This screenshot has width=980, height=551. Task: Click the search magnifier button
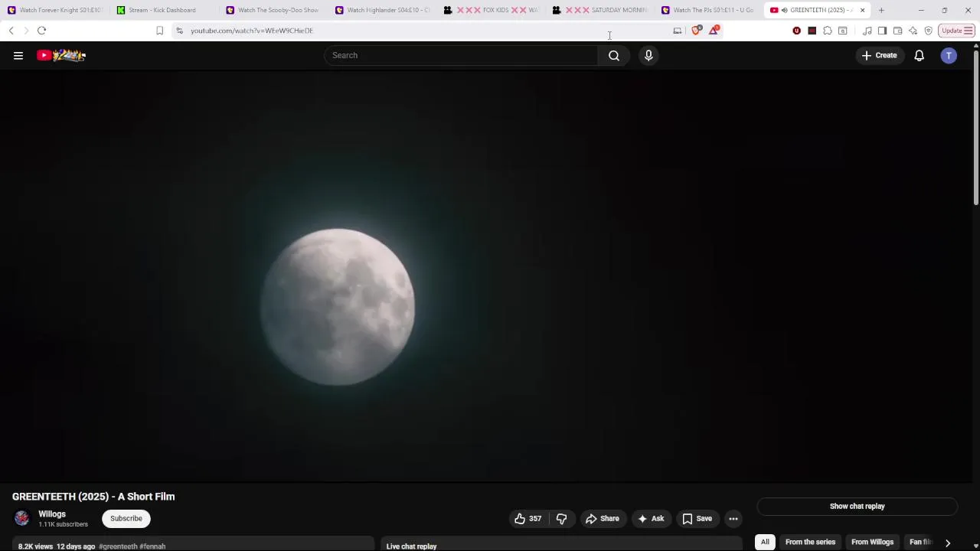coord(614,55)
